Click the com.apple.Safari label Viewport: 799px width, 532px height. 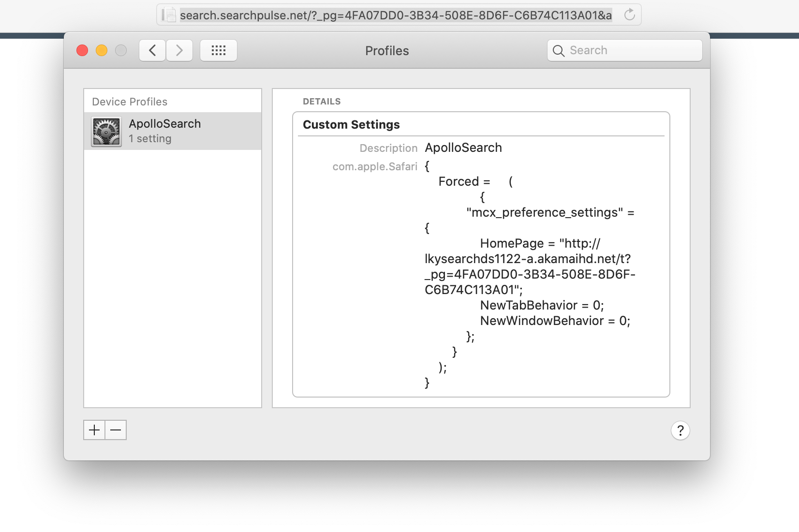click(x=375, y=166)
